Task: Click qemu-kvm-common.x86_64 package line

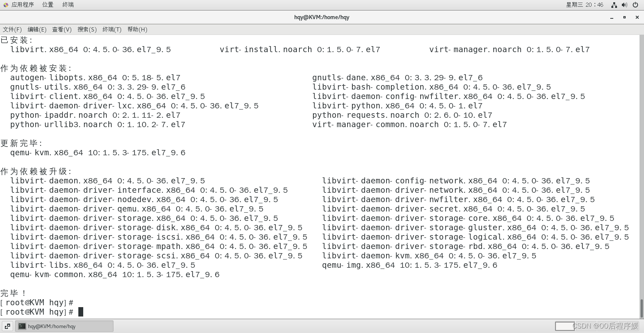Action: coord(115,274)
